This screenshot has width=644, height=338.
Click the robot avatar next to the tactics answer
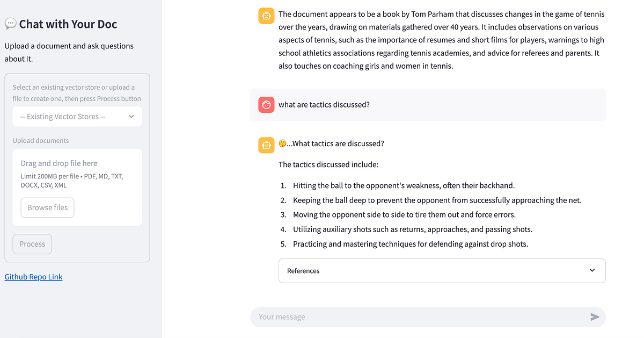pos(266,145)
